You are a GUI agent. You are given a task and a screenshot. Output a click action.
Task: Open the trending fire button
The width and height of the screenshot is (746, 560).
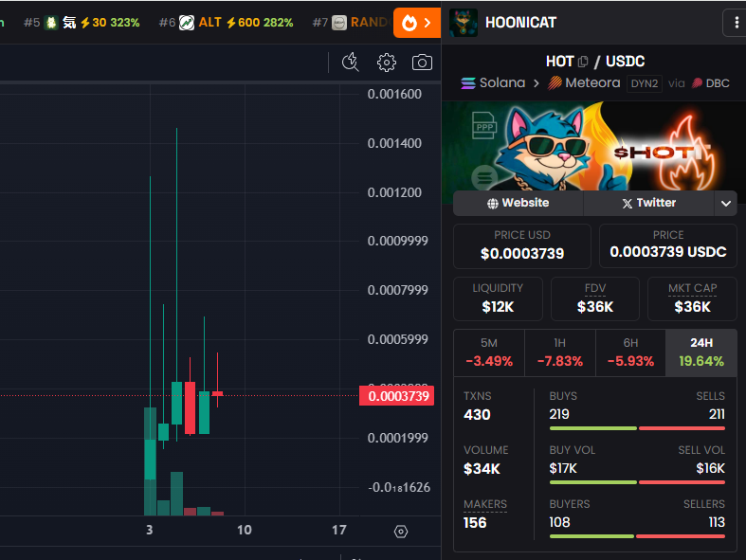(x=417, y=23)
